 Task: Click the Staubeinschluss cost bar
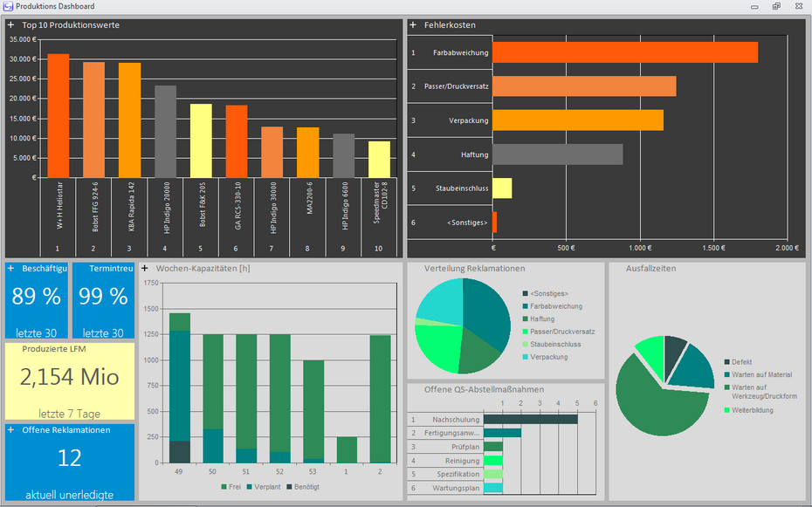[502, 188]
